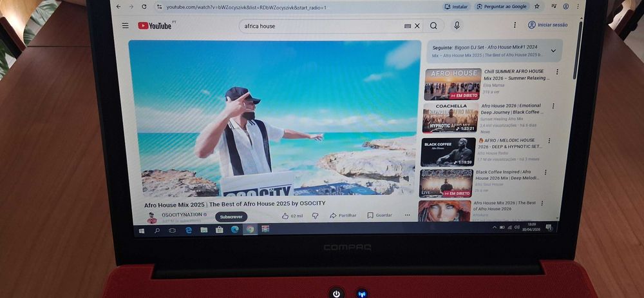The width and height of the screenshot is (644, 298).
Task: Open the BLACK COFFEE Afro House thumbnail
Action: tap(448, 152)
